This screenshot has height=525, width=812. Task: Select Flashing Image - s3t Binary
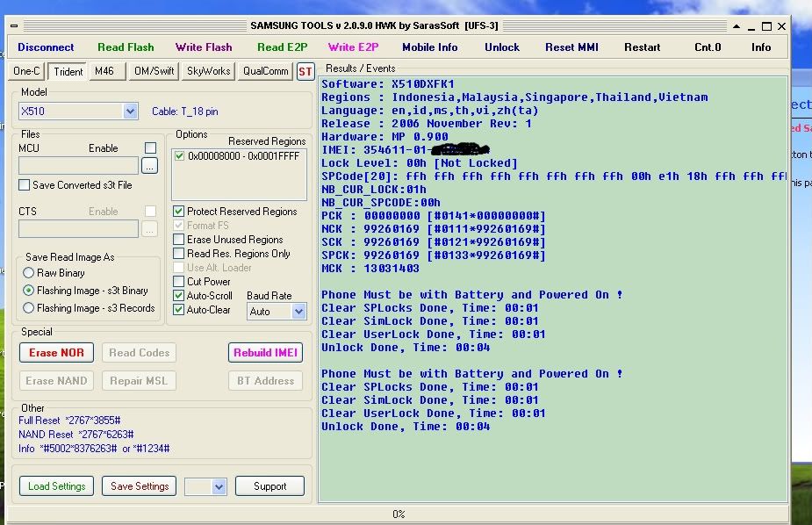point(28,291)
